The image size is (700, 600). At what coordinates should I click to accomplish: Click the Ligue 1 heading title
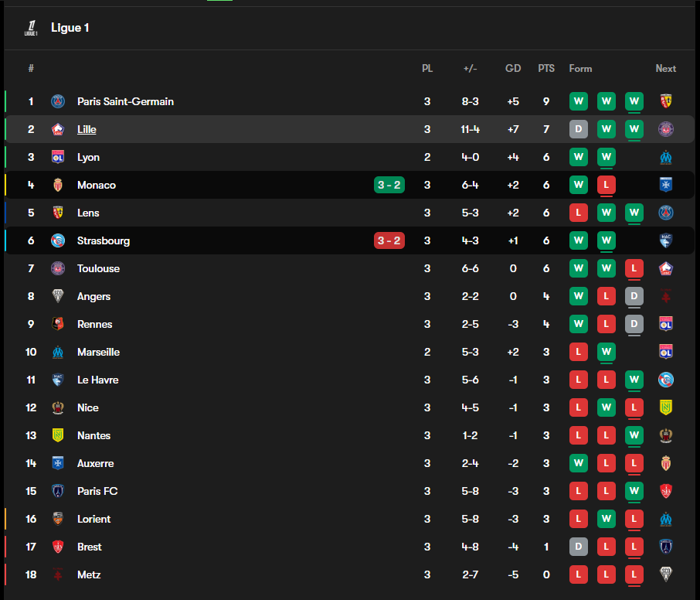point(70,28)
